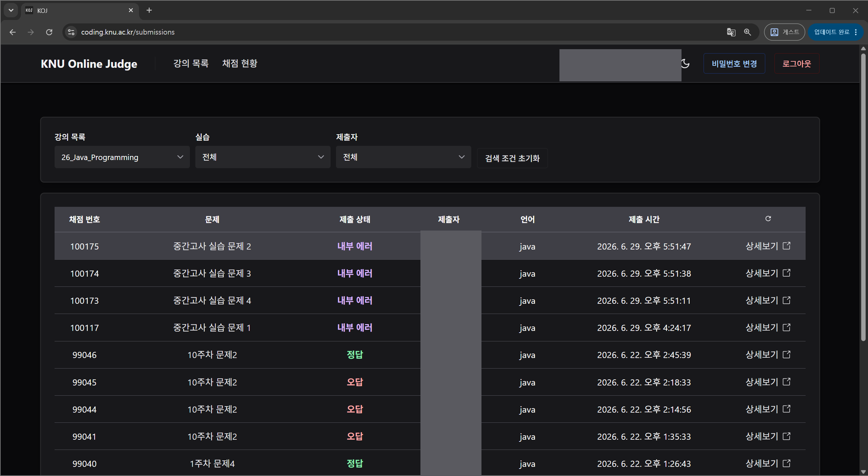This screenshot has width=868, height=476.
Task: Click problem name 중간고사 실습 문제 2
Action: pyautogui.click(x=212, y=246)
